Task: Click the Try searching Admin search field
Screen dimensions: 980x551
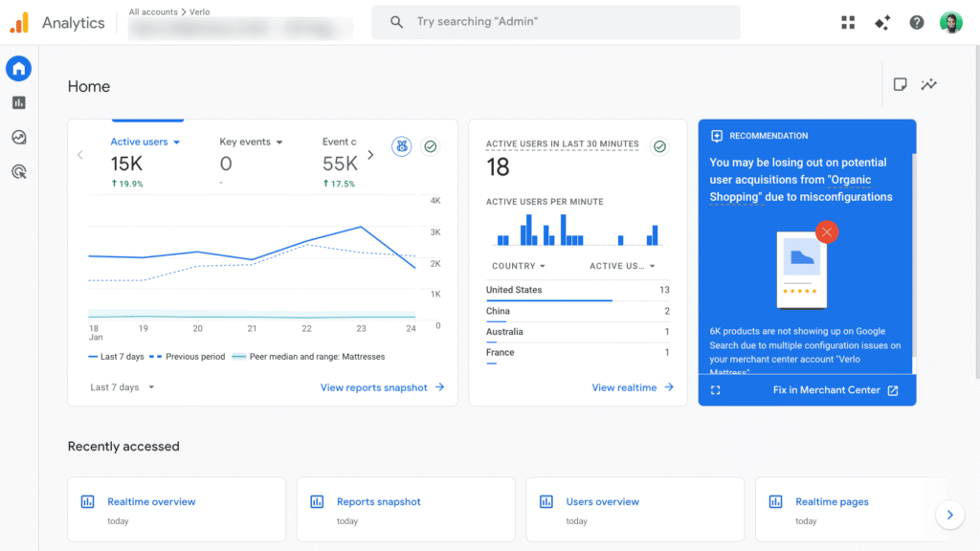Action: click(x=555, y=22)
